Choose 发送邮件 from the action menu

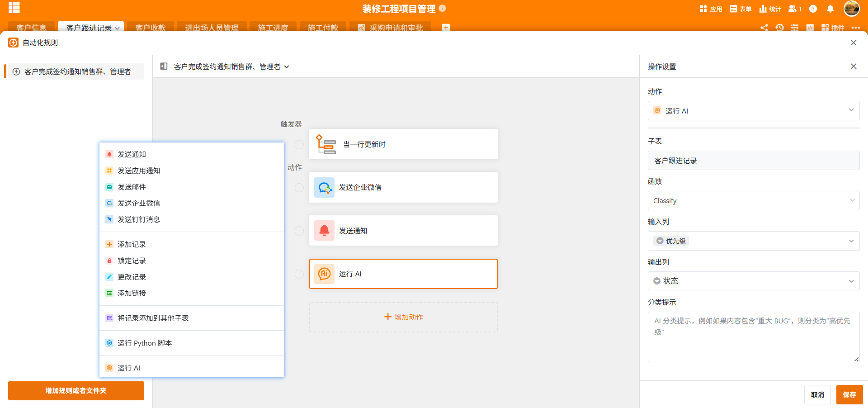coord(132,187)
